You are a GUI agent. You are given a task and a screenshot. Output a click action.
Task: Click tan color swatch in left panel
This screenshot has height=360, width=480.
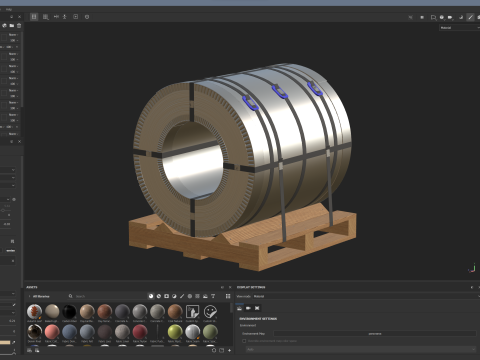point(5,342)
